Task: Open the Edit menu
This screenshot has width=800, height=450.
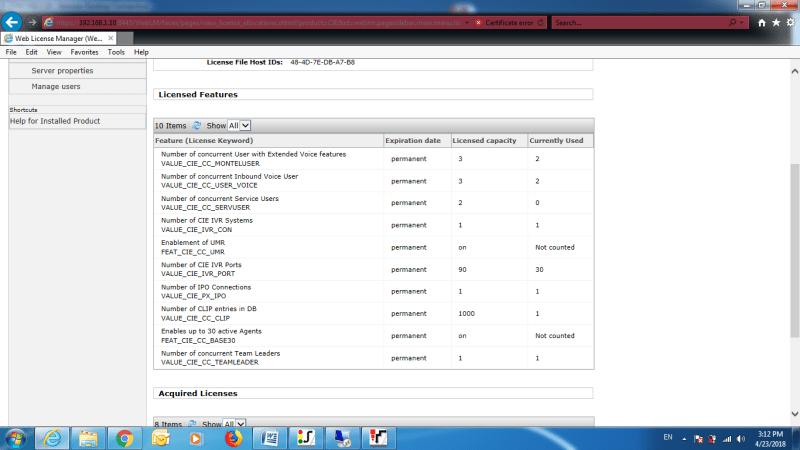Action: tap(31, 52)
